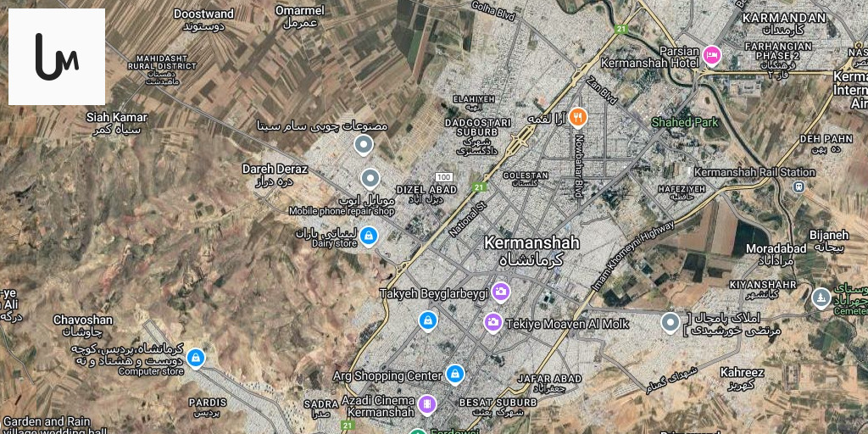Click the Tekiye Moaven Al Molk camera pin
Image resolution: width=868 pixels, height=434 pixels.
(x=493, y=323)
